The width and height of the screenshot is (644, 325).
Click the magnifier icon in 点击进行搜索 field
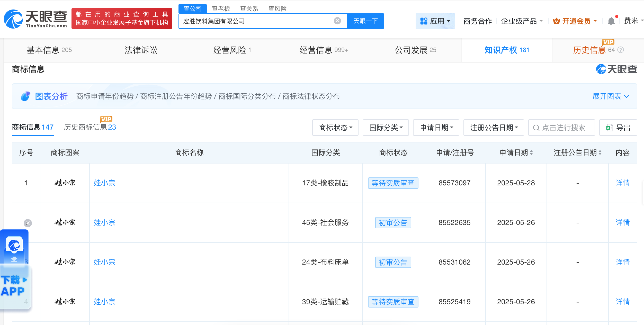(536, 128)
